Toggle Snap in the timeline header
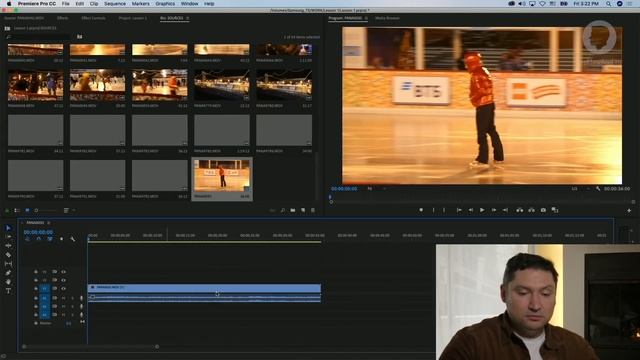640x360 pixels. click(x=39, y=239)
